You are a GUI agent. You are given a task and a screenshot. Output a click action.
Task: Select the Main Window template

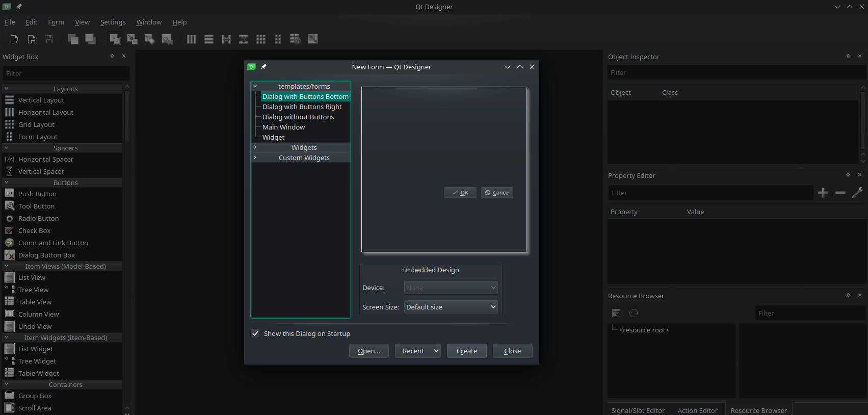coord(284,127)
